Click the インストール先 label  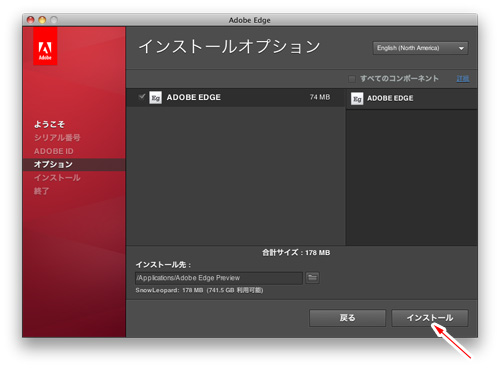(x=163, y=265)
